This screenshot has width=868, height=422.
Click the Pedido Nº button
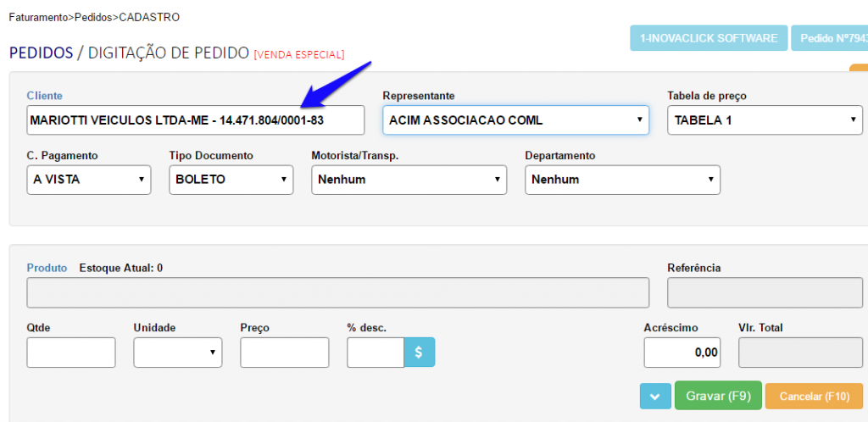830,38
